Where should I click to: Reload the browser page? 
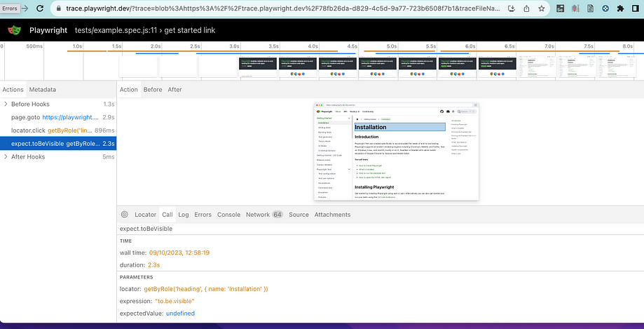40,8
